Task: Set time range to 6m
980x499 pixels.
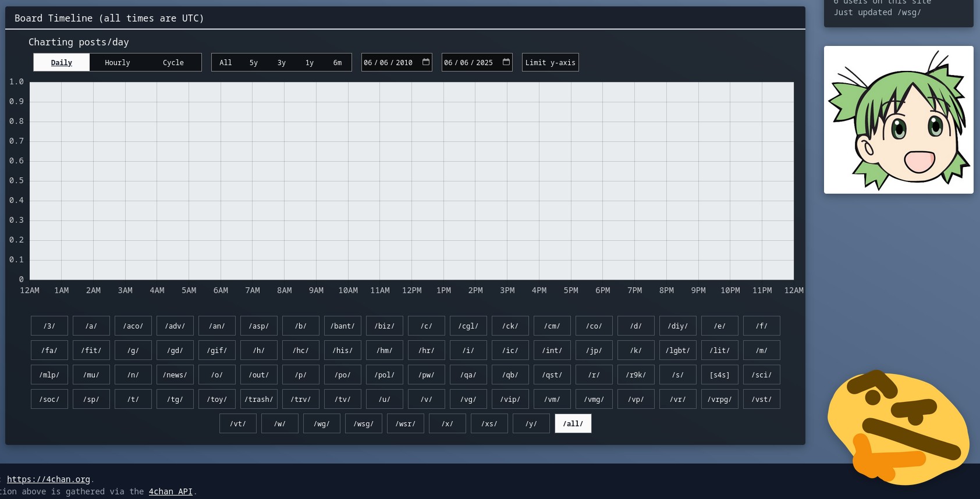Action: [338, 62]
